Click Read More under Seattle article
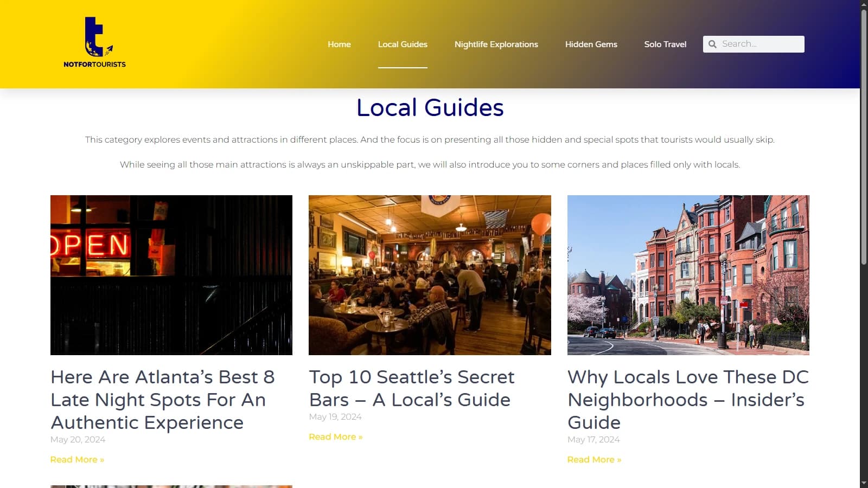 point(335,437)
